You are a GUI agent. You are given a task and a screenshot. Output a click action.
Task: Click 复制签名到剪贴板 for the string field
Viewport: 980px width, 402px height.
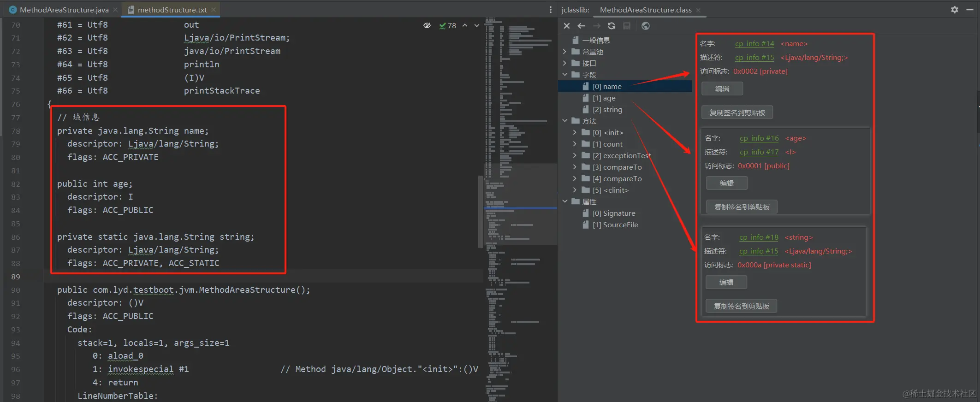pyautogui.click(x=741, y=306)
